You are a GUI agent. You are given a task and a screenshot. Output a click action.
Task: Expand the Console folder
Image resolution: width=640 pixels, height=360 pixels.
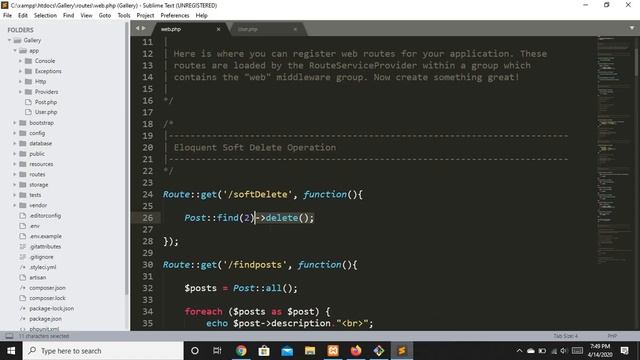[x=20, y=61]
